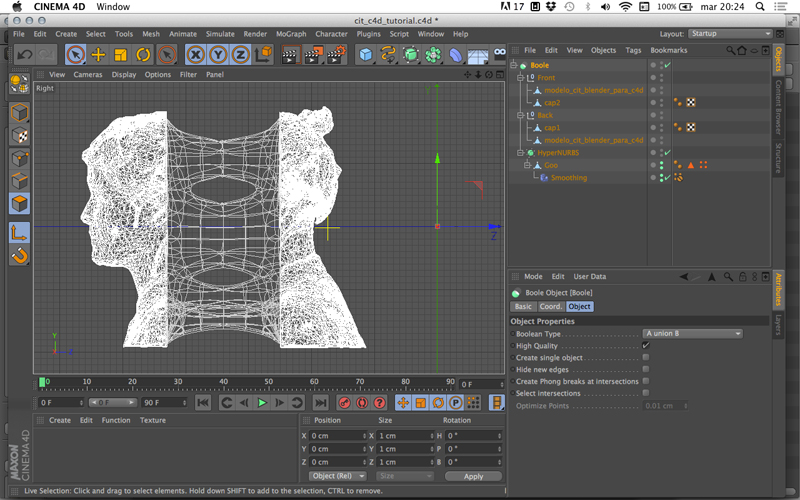Add a HyperNURBS generator icon

coord(410,55)
